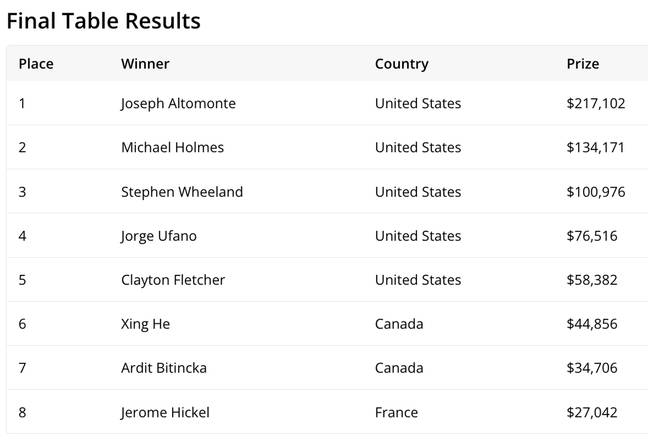The width and height of the screenshot is (648, 443).
Task: Click the name Jerome Hickel
Action: (165, 412)
